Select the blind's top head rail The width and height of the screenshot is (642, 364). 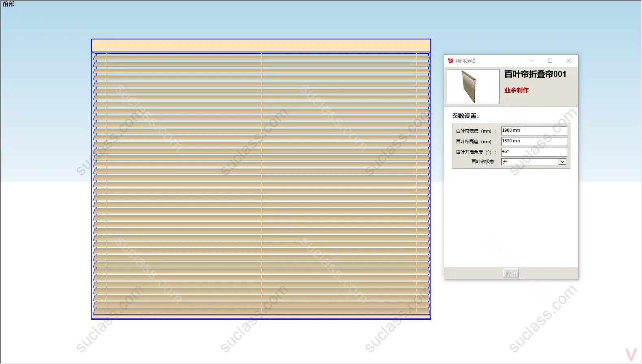261,46
